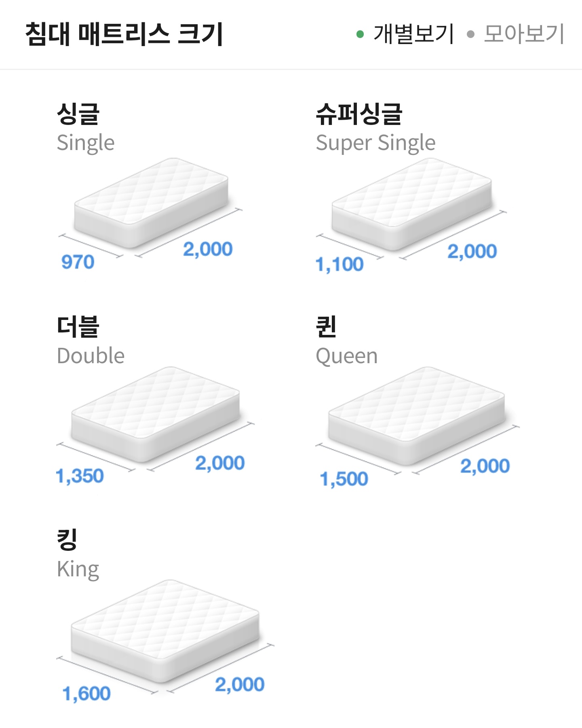
Task: Click the 970 width label
Action: (x=78, y=262)
